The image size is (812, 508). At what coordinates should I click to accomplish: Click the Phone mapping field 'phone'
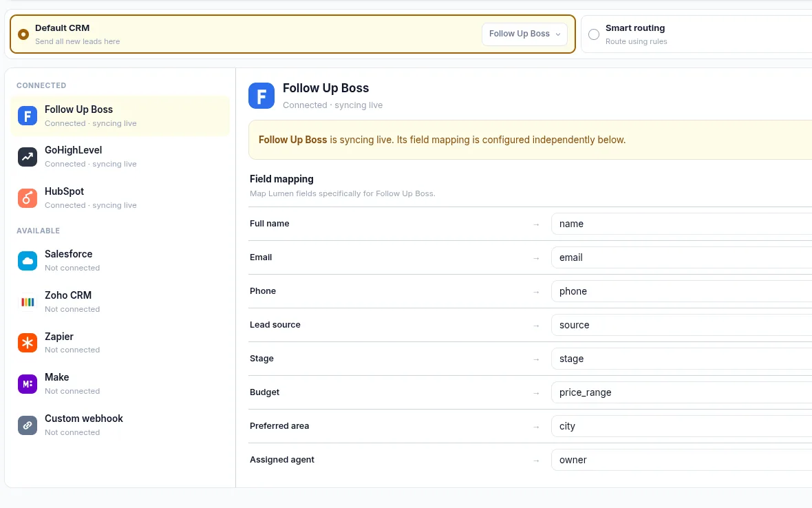[681, 291]
